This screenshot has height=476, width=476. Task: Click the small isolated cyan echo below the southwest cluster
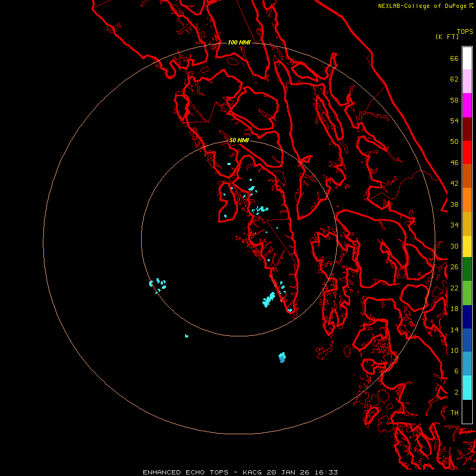coord(187,336)
